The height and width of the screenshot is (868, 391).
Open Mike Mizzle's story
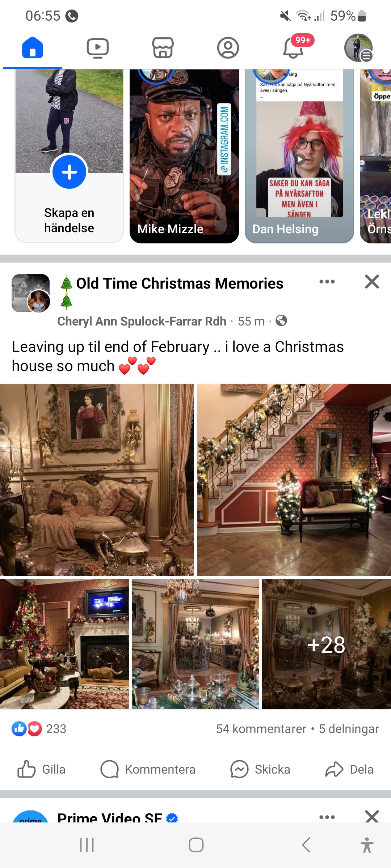184,156
